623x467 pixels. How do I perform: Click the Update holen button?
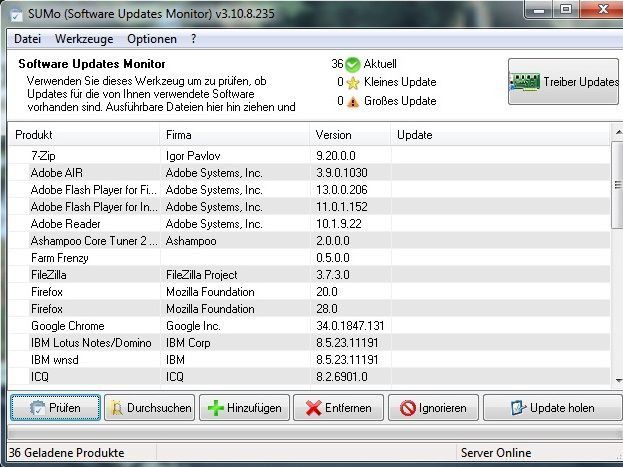click(553, 407)
